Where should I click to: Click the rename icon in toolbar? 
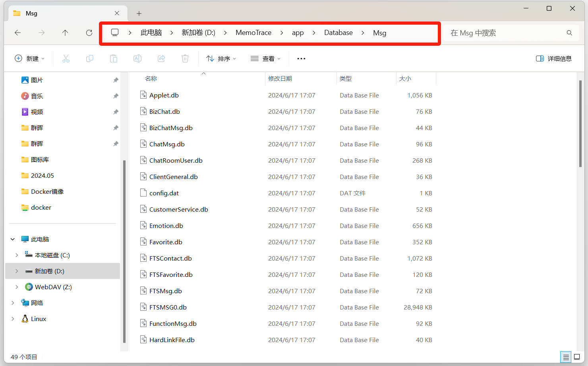pos(137,59)
